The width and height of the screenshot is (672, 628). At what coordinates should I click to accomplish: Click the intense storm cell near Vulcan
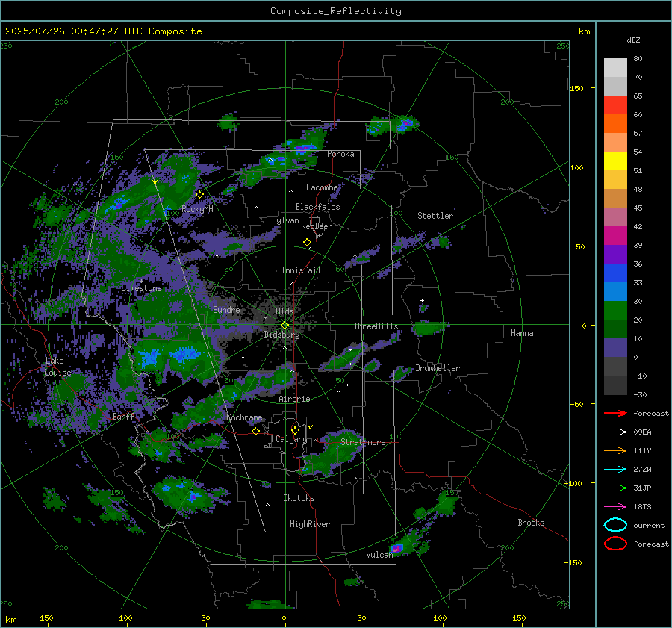click(396, 548)
